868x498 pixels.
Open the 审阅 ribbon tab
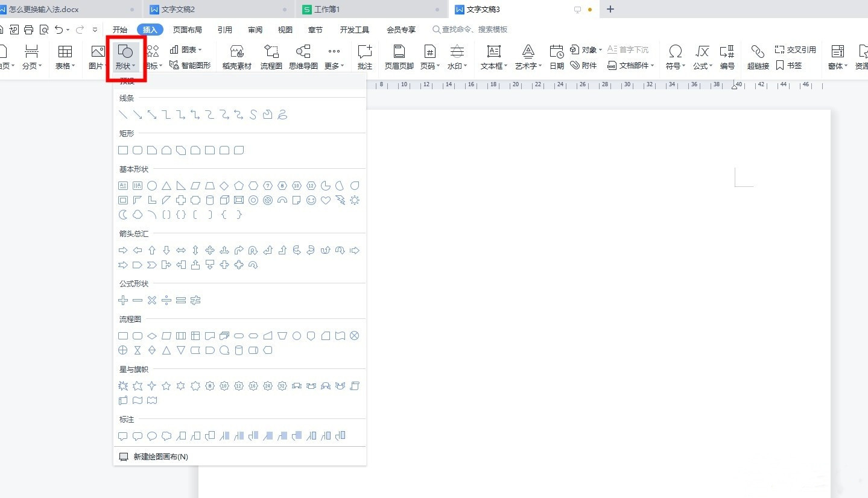(255, 30)
